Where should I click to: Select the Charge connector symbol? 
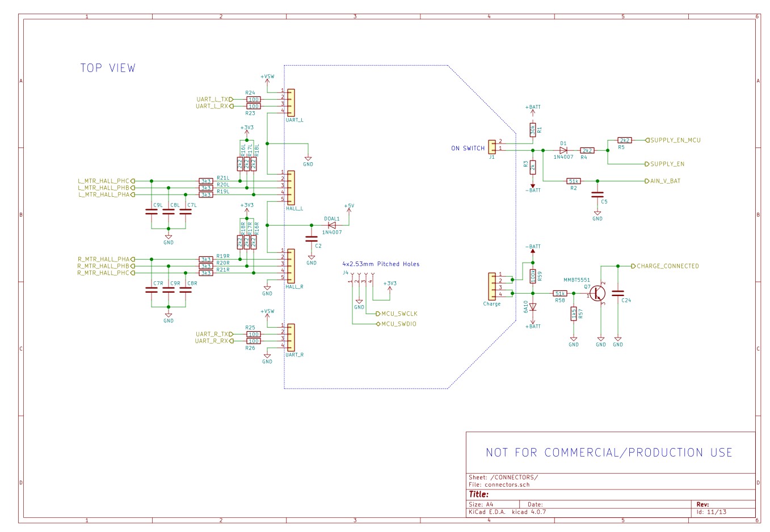tap(492, 286)
